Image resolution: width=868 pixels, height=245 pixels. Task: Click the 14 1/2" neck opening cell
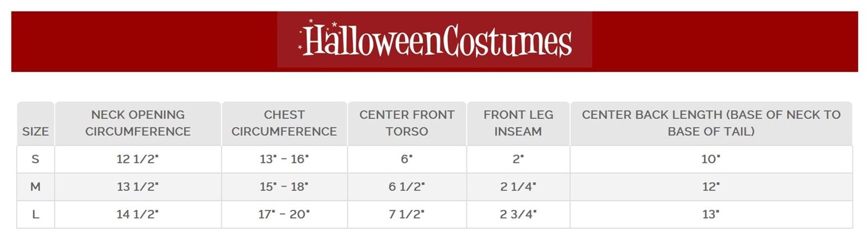pos(138,214)
